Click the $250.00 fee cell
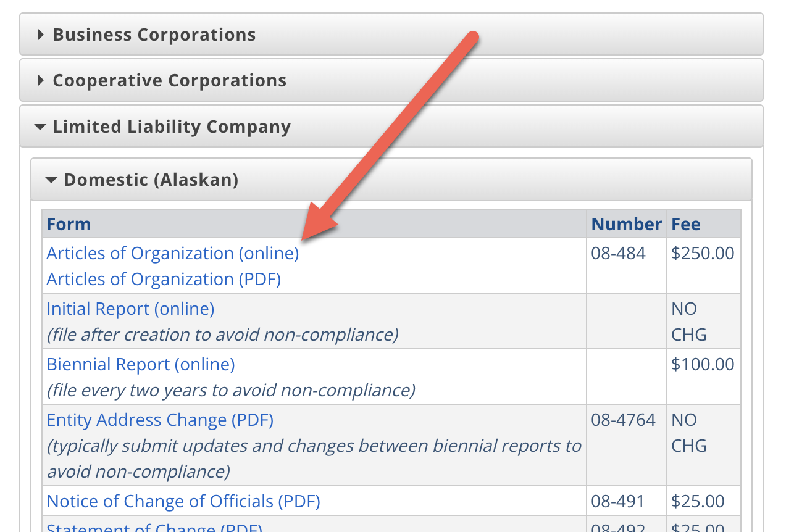794x532 pixels. (703, 254)
